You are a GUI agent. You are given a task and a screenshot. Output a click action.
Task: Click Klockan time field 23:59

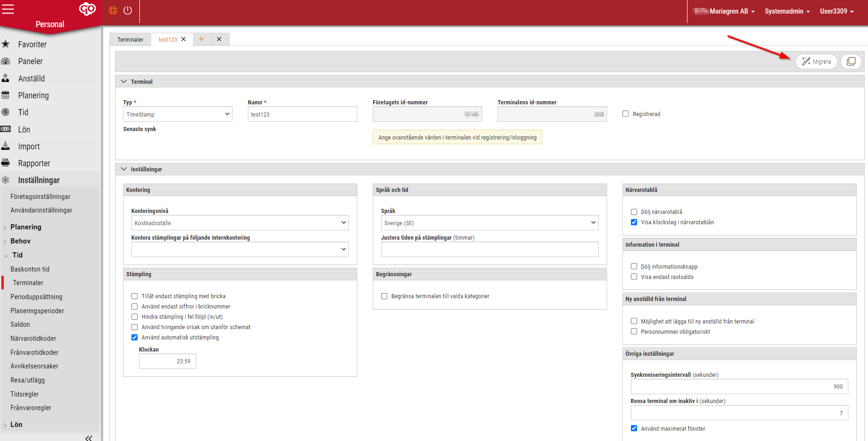pos(167,361)
